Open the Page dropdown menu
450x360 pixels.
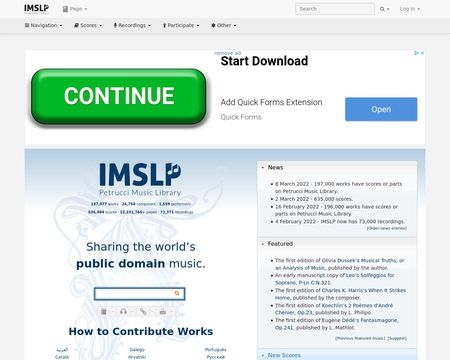point(75,9)
